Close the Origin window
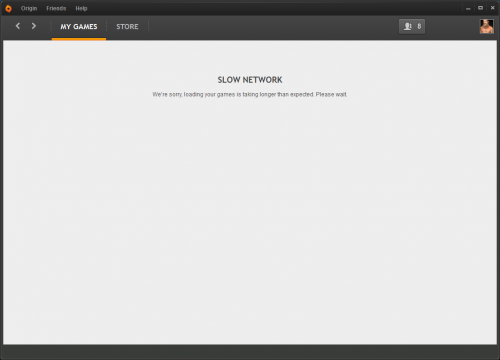This screenshot has height=360, width=500. pyautogui.click(x=493, y=8)
